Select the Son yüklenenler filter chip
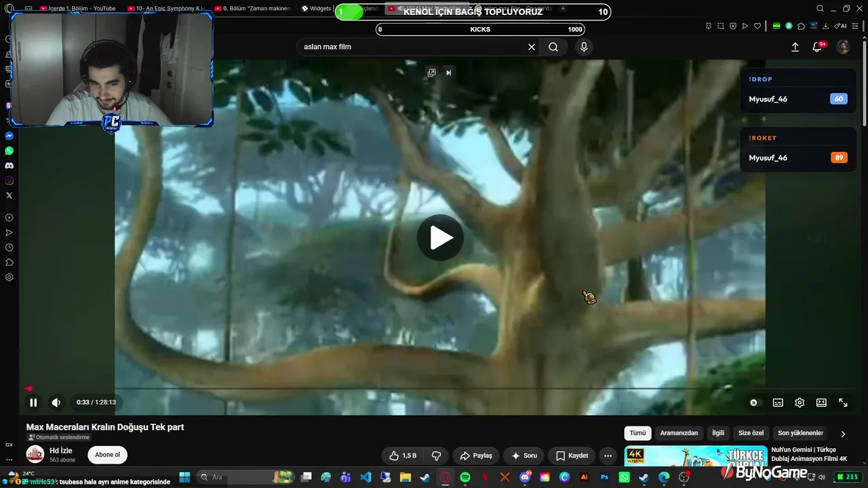This screenshot has width=868, height=488. click(x=800, y=433)
